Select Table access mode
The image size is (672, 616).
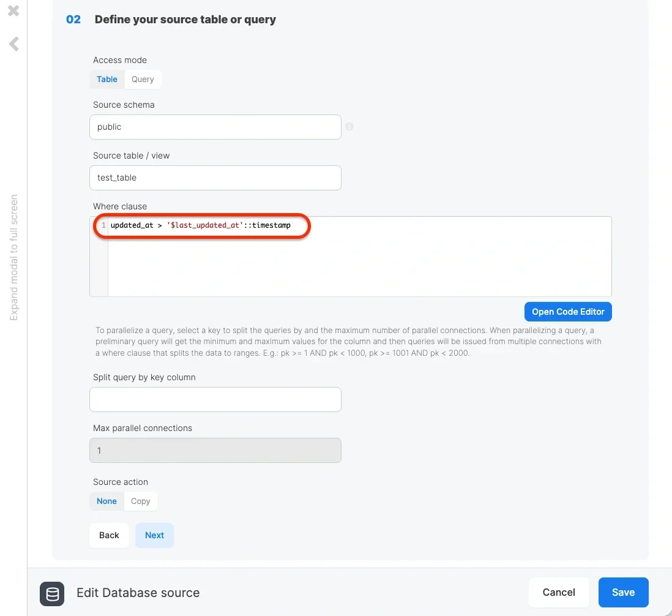click(x=107, y=79)
